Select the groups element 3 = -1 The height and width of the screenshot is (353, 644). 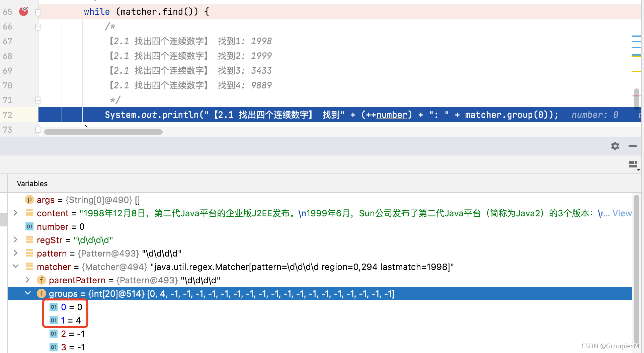point(320,347)
